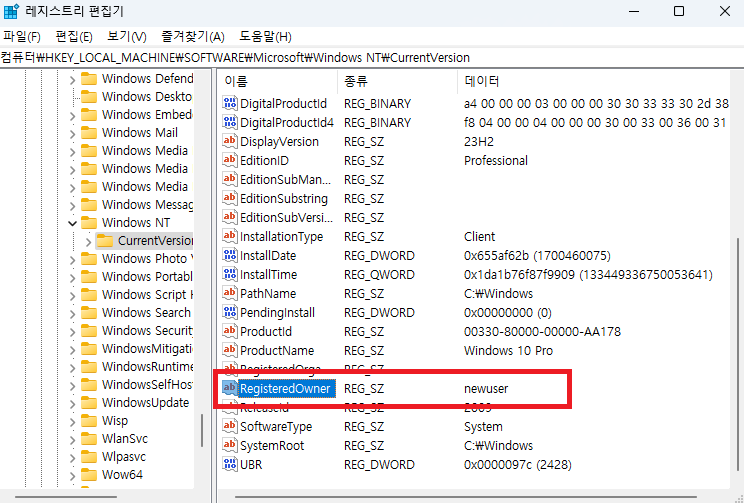This screenshot has height=503, width=744.
Task: Select the WindowsSelfHost tree item
Action: [148, 385]
